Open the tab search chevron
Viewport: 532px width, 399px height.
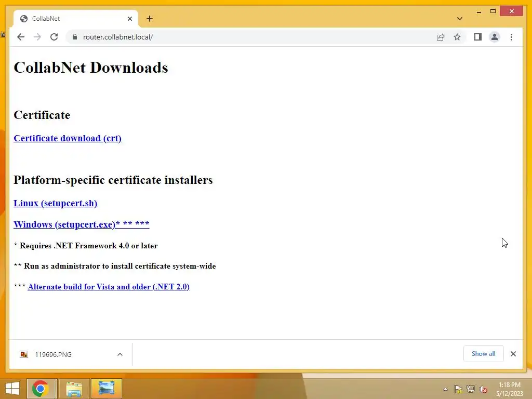click(x=460, y=19)
